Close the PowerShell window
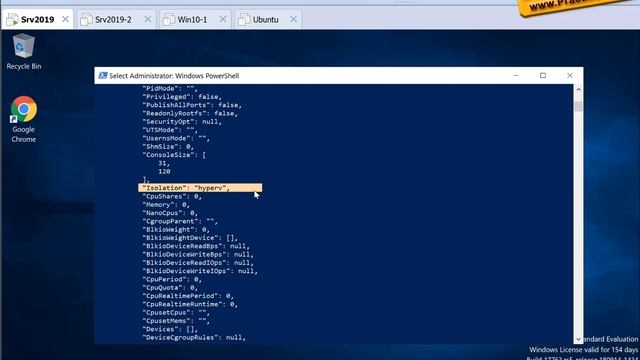The image size is (640, 360). 570,76
